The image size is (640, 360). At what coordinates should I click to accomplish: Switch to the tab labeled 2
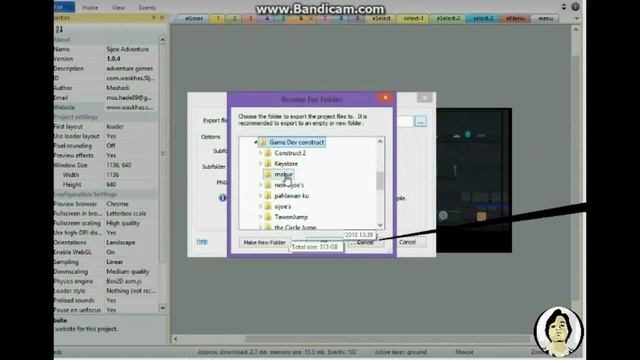(x=235, y=18)
